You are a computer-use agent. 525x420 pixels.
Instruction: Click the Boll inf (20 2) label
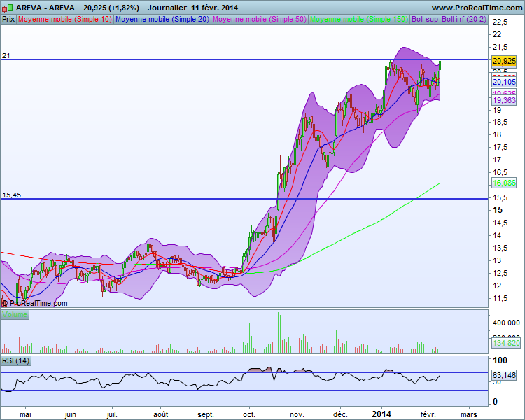click(463, 20)
